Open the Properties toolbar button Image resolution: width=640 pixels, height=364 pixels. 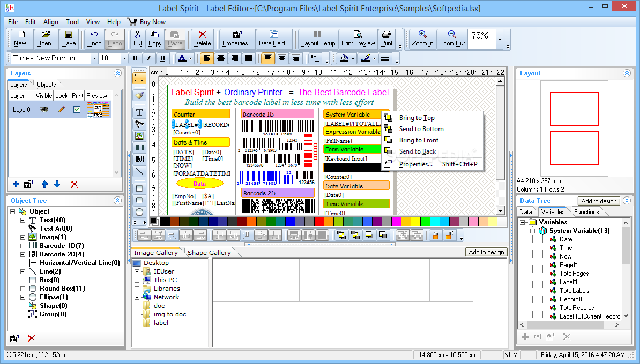[x=237, y=39]
